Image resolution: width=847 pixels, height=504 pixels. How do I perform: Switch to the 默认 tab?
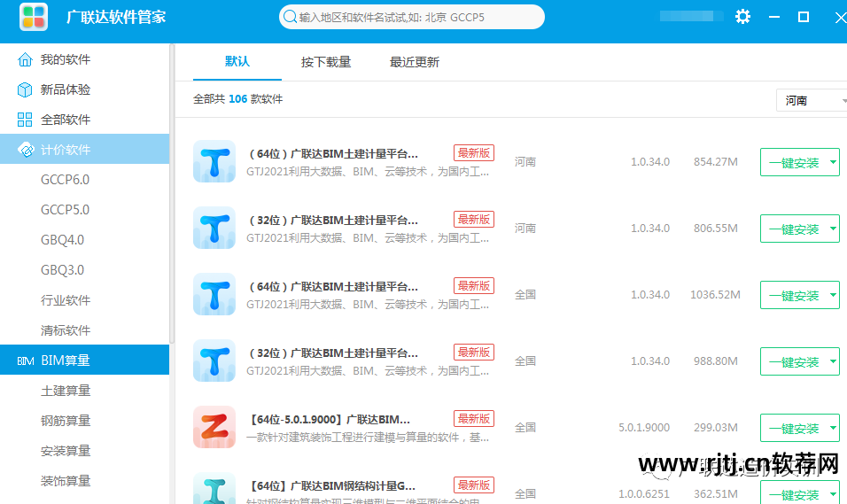point(237,62)
